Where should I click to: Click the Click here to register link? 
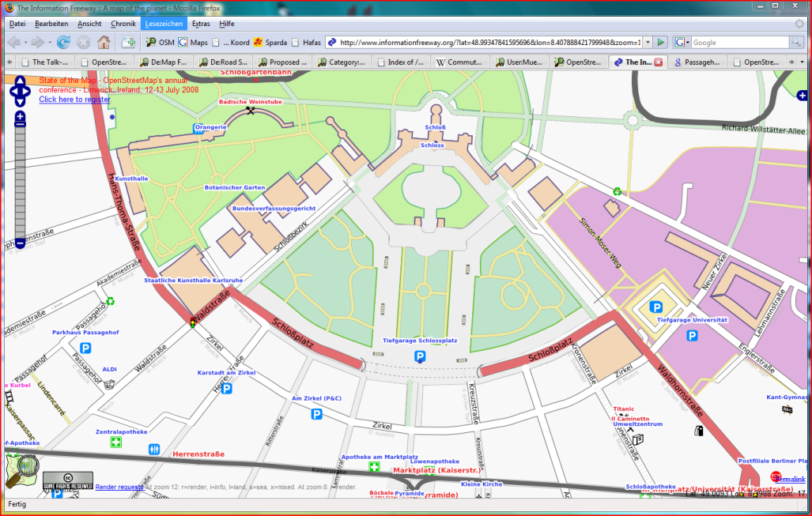[74, 100]
